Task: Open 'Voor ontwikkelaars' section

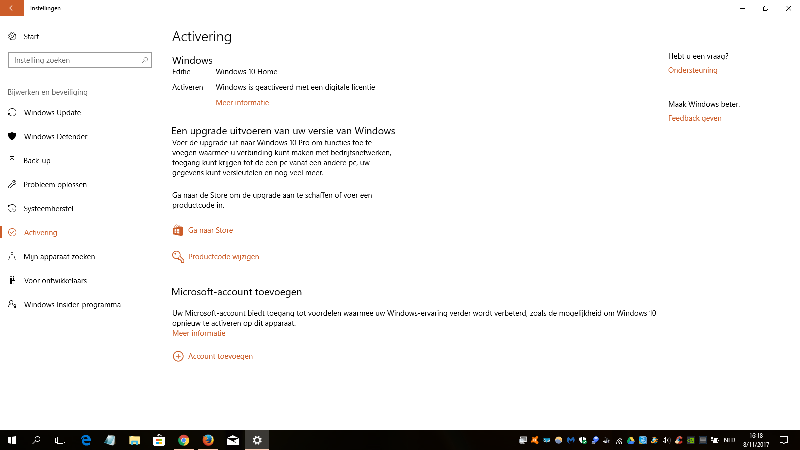Action: [55, 280]
